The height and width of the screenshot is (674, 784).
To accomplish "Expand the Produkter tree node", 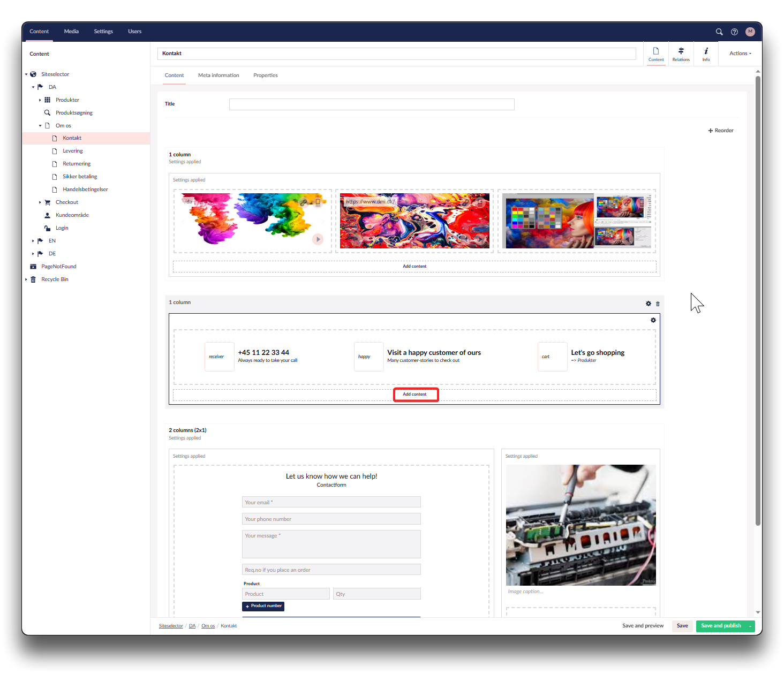I will coord(40,100).
